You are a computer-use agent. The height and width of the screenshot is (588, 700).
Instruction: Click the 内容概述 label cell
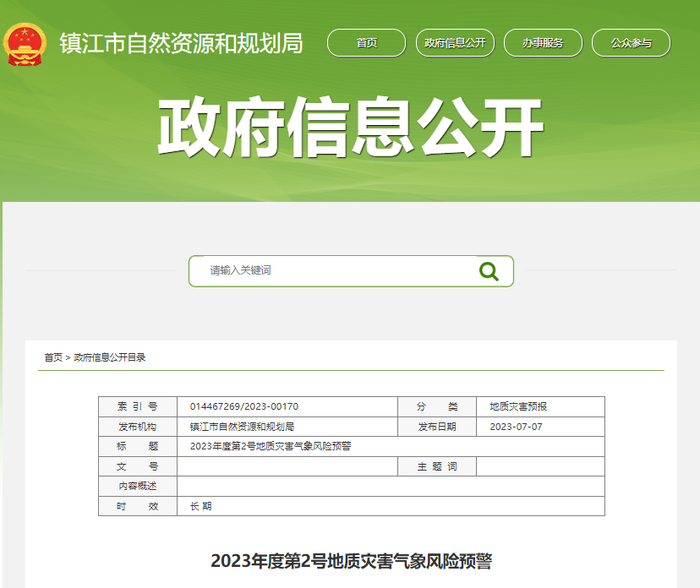138,486
